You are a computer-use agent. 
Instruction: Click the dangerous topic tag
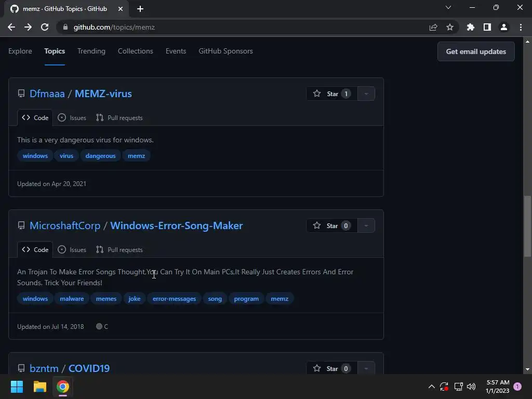pos(100,156)
